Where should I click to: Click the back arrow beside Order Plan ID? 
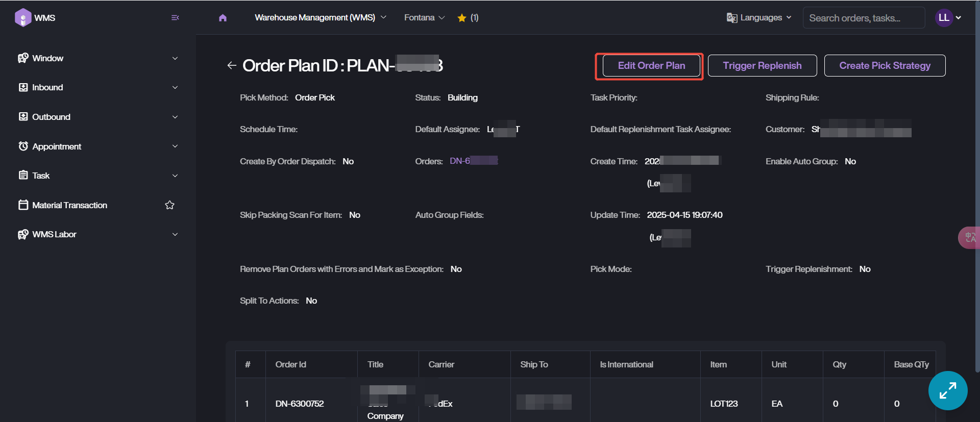click(x=232, y=65)
